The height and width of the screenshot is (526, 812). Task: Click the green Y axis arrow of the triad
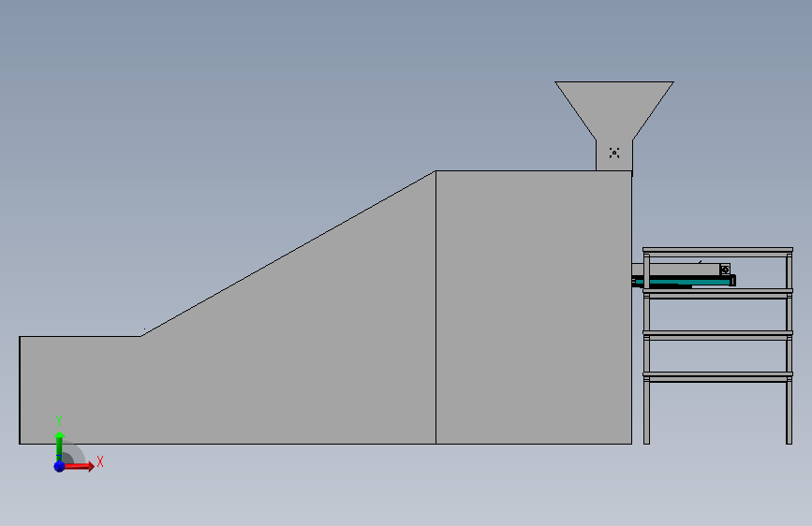[59, 446]
